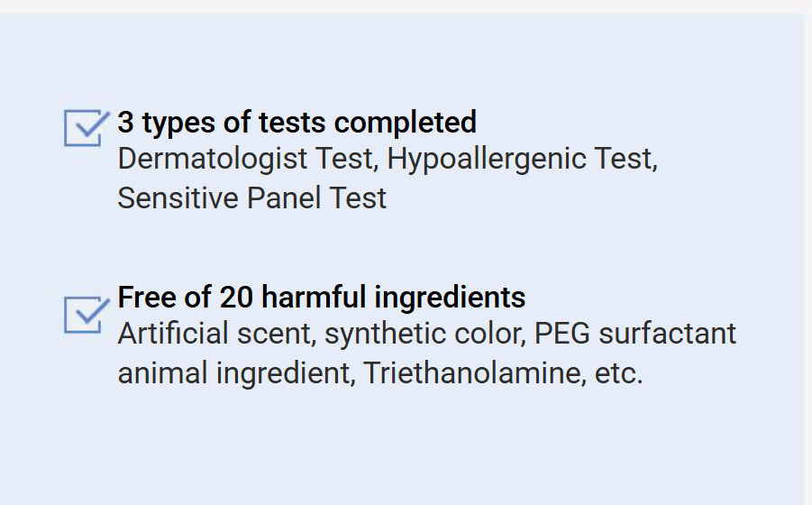Viewport: 812px width, 505px height.
Task: Click the checkmark icon beside tests completed
Action: pyautogui.click(x=85, y=127)
